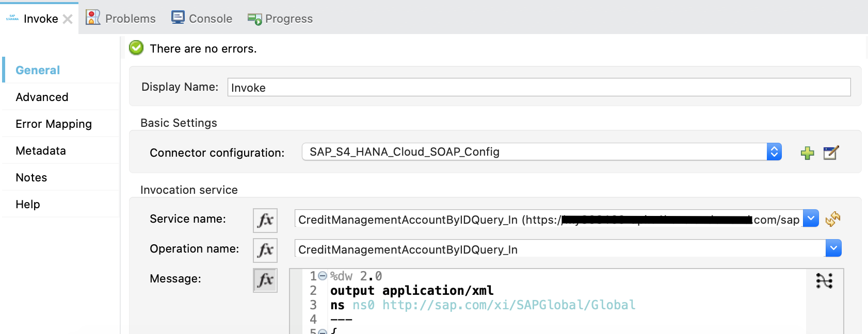Click the Problems tab icon
Image resolution: width=868 pixels, height=334 pixels.
93,18
